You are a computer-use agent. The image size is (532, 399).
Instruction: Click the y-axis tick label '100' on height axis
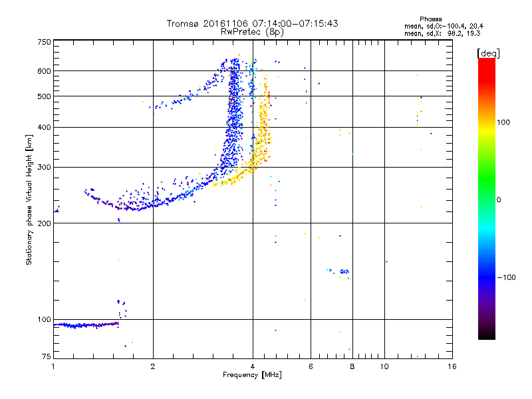(44, 320)
